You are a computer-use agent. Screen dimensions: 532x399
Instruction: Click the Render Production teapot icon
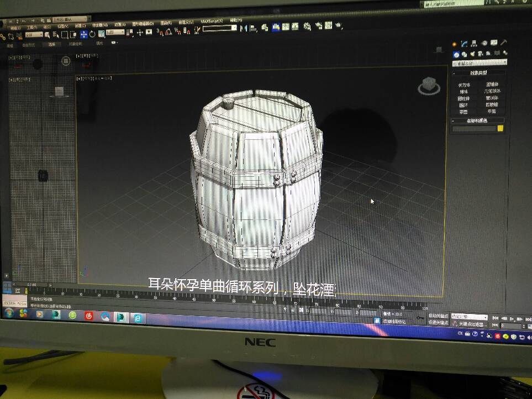[x=339, y=25]
